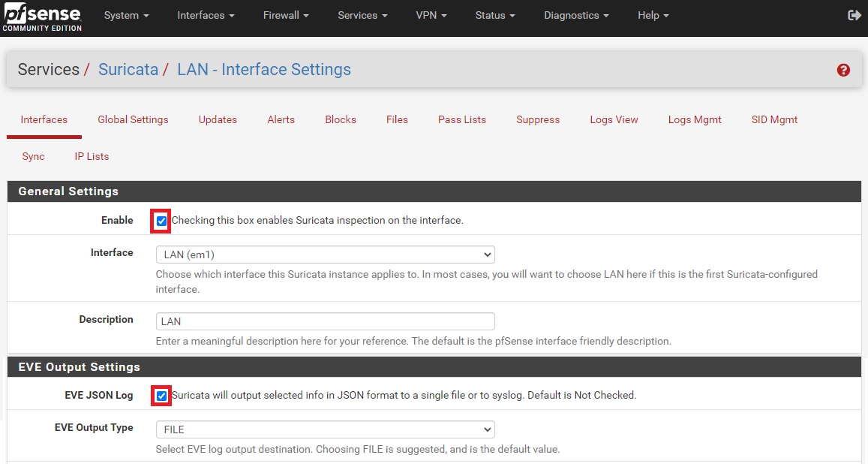
Task: Click the Enable field label
Action: click(117, 220)
